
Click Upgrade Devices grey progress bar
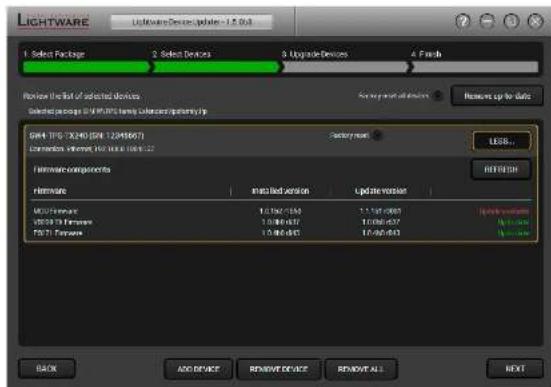346,67
